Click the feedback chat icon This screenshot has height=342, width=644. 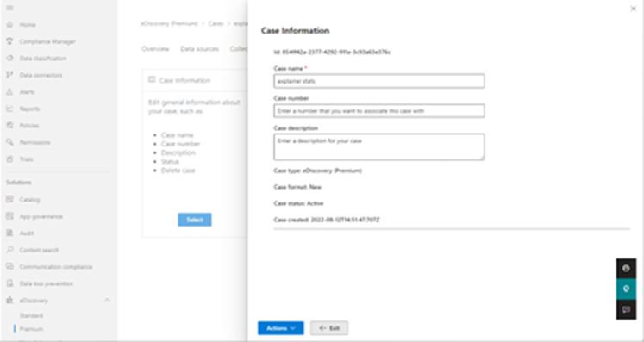point(626,309)
